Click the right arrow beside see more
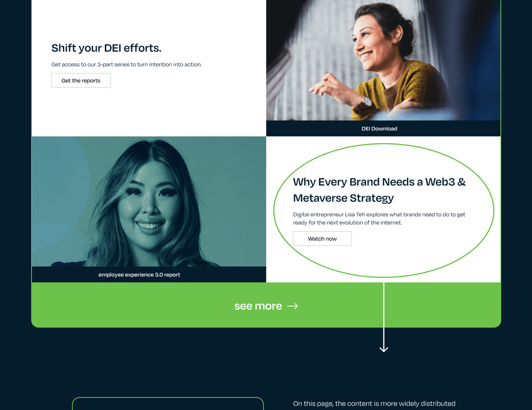 pyautogui.click(x=292, y=306)
